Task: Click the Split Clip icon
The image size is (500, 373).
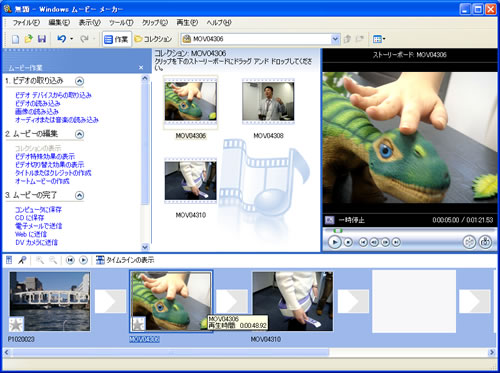Action: (469, 242)
